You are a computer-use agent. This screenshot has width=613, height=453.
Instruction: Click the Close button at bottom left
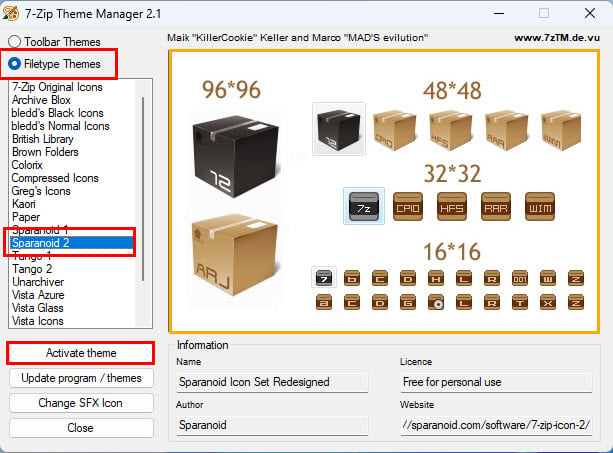tap(81, 428)
